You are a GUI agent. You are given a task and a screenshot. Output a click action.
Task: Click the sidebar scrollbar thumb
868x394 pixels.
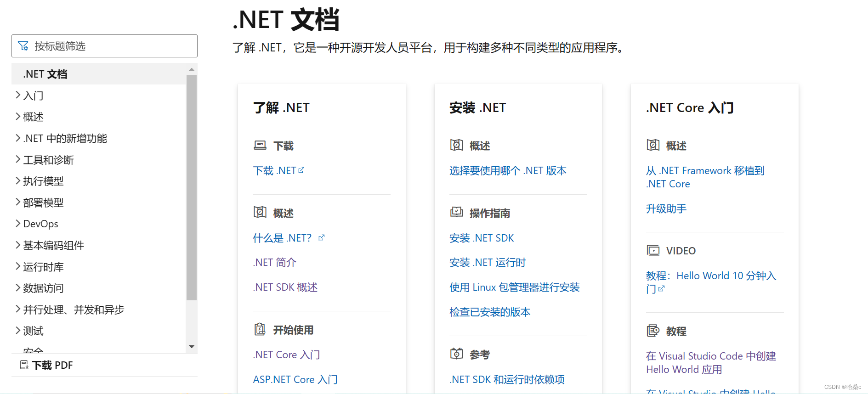pos(192,187)
